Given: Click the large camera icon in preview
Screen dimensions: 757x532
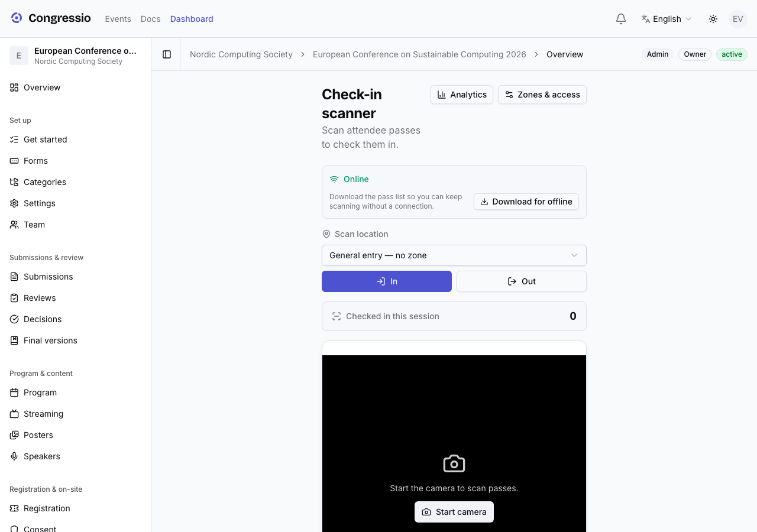Looking at the screenshot, I should click(x=454, y=463).
